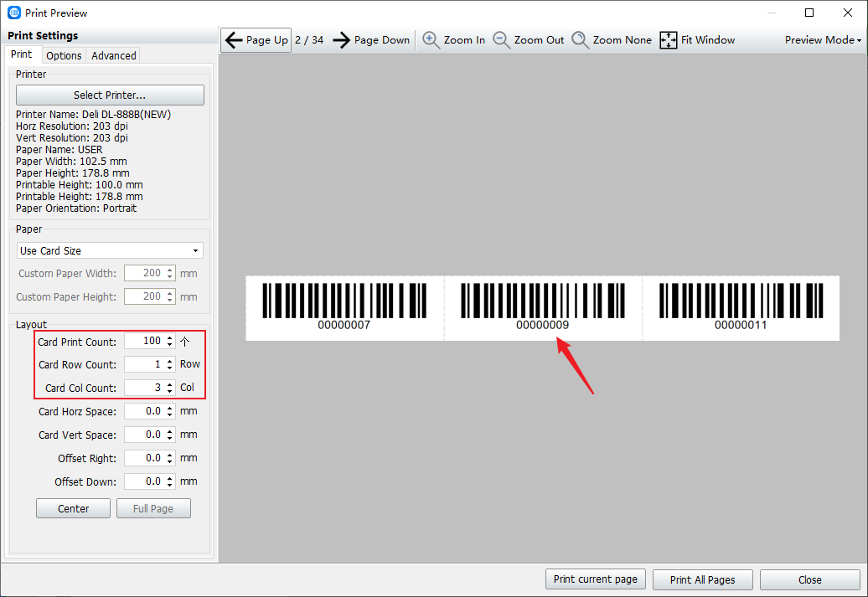Click Print current page button

595,579
